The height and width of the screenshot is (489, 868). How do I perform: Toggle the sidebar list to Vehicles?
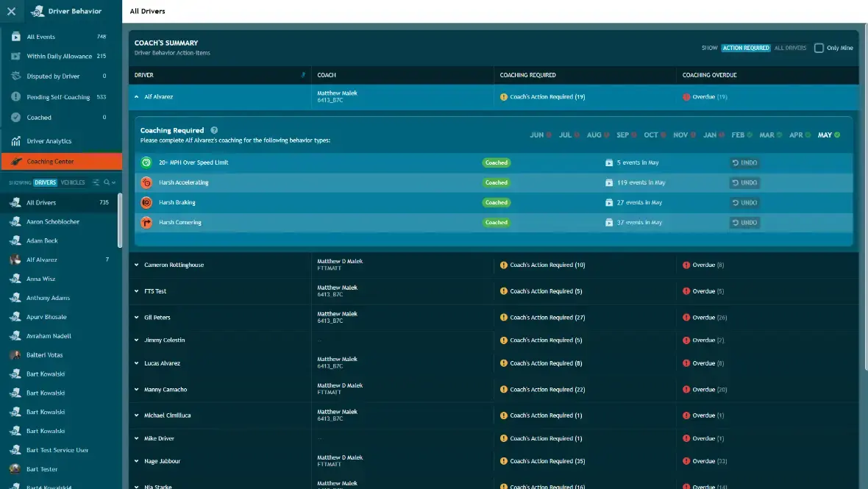click(73, 182)
